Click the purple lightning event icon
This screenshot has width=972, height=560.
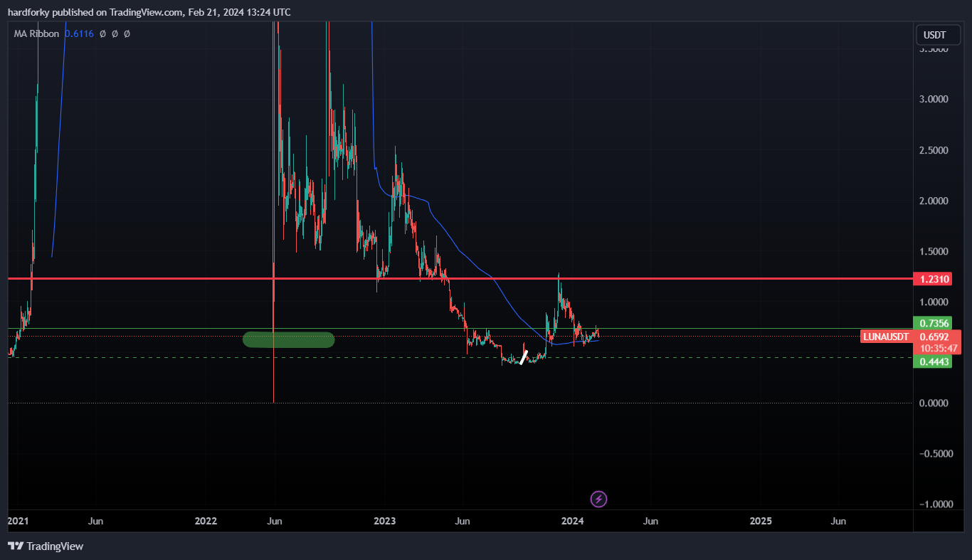[599, 499]
